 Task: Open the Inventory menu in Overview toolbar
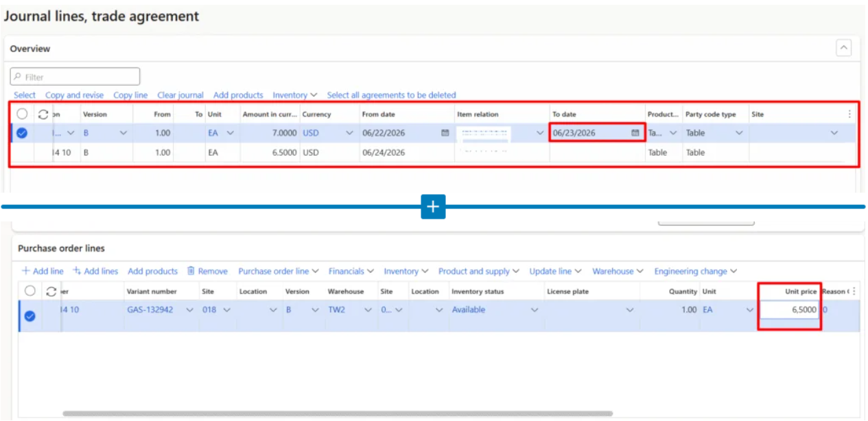(x=295, y=95)
